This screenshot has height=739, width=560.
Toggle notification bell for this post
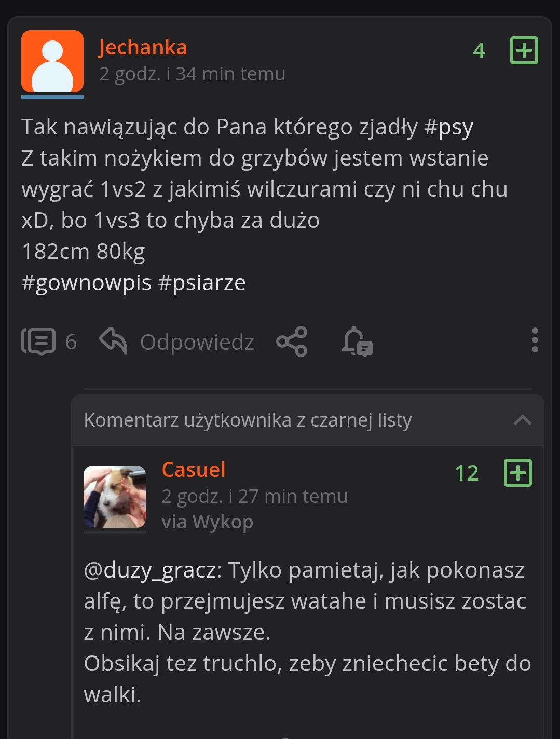[357, 341]
